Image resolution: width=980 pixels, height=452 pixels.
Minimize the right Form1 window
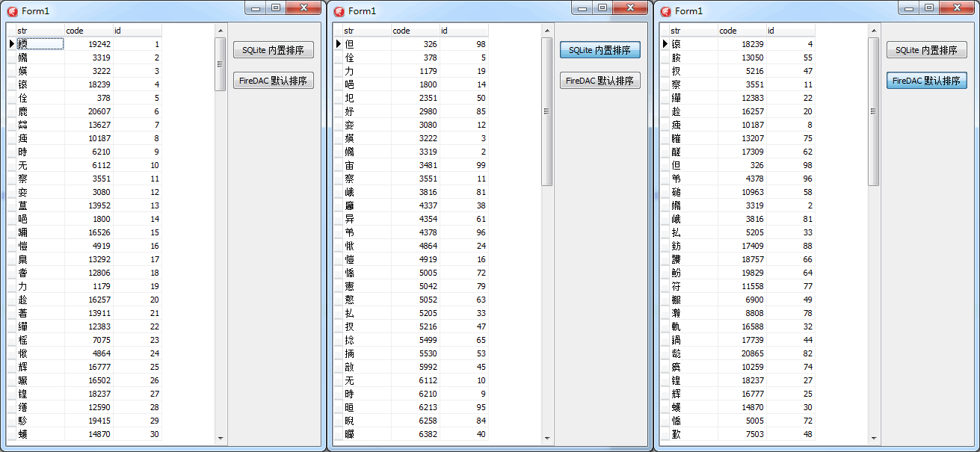click(909, 7)
